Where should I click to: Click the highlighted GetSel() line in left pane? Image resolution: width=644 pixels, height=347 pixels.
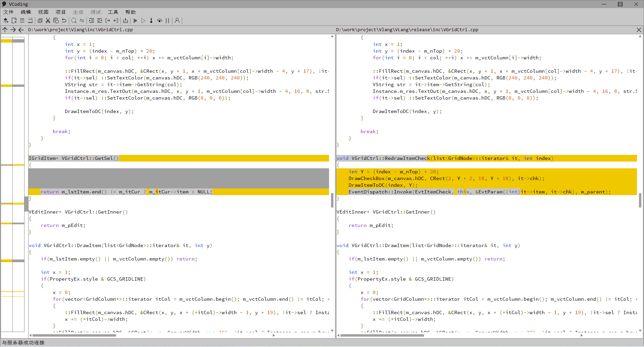(179, 158)
